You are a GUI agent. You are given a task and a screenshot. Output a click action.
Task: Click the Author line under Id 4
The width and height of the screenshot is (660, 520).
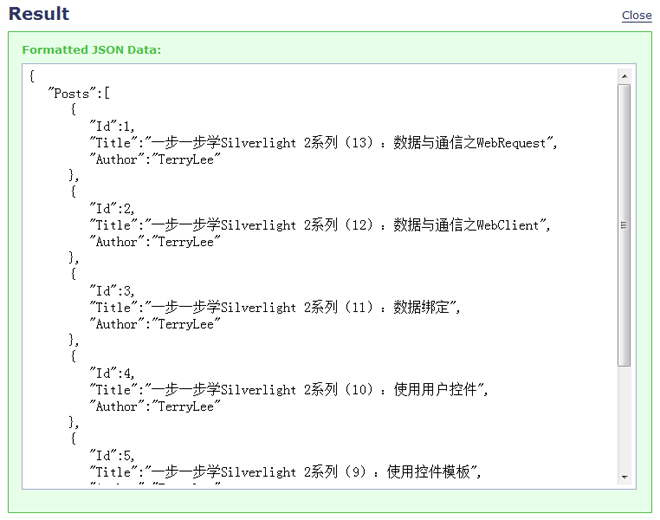pyautogui.click(x=155, y=406)
